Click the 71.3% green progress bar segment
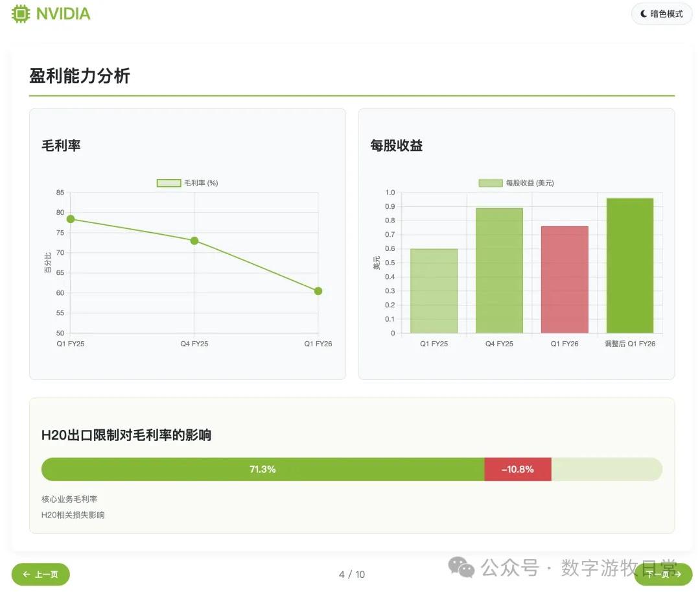 point(262,469)
